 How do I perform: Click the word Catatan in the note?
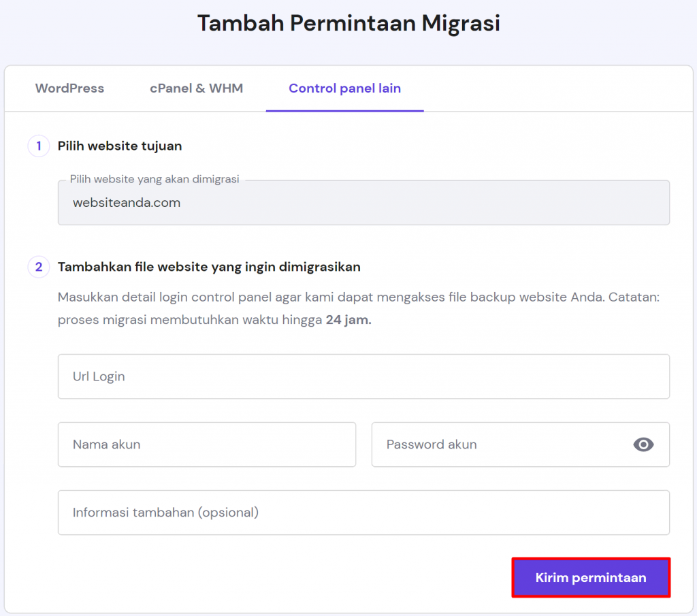click(x=634, y=297)
